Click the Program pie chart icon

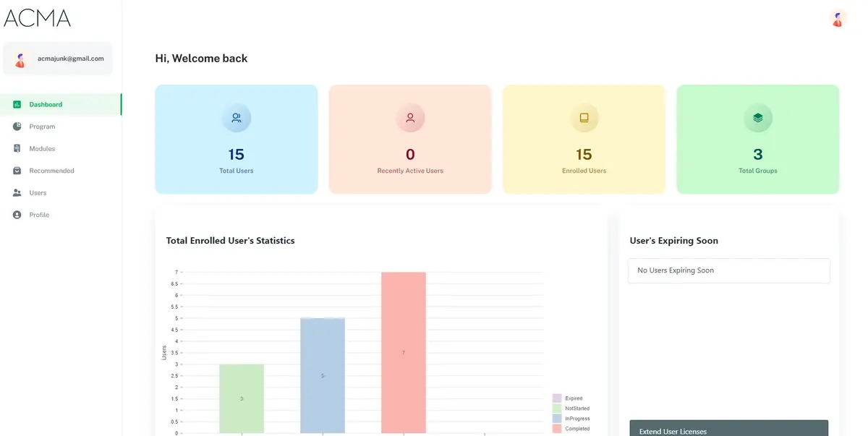tap(17, 127)
